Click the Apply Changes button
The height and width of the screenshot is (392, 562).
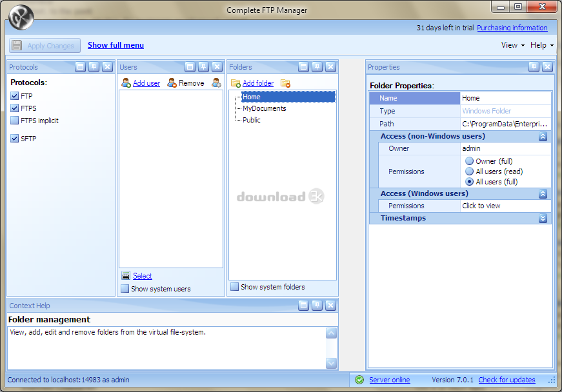tap(45, 46)
